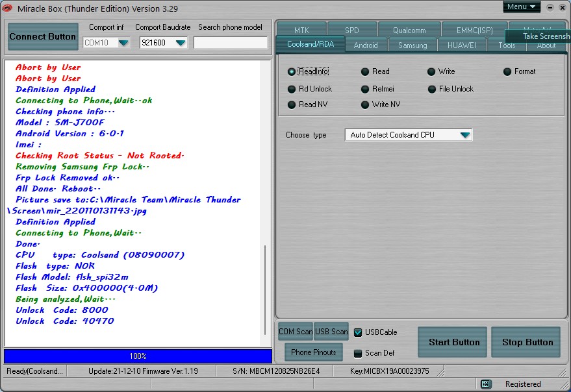The image size is (571, 392).
Task: Click the Take Screenshot button
Action: tap(539, 36)
